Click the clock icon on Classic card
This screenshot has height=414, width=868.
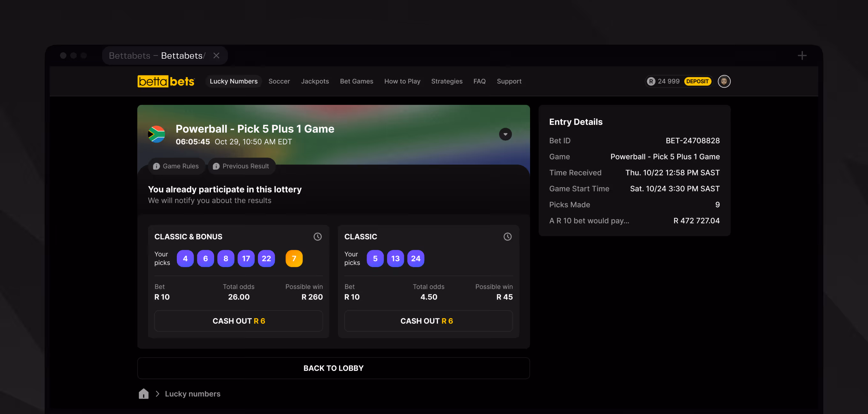tap(507, 236)
